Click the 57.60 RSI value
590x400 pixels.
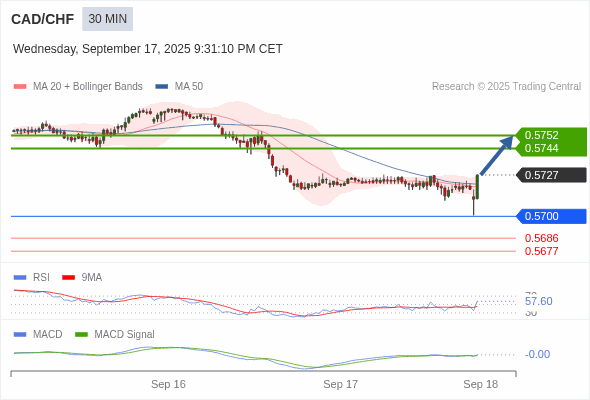(x=538, y=301)
